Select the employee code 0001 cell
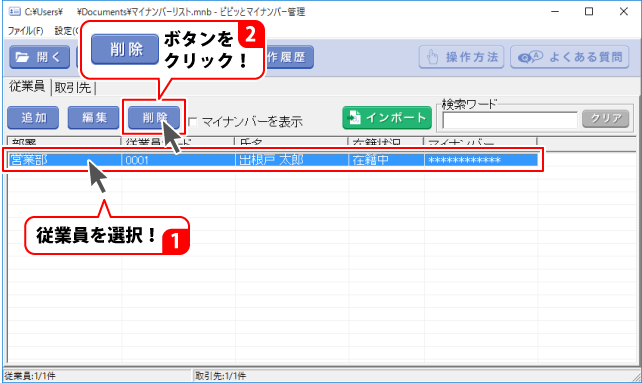The width and height of the screenshot is (642, 383). [x=179, y=160]
